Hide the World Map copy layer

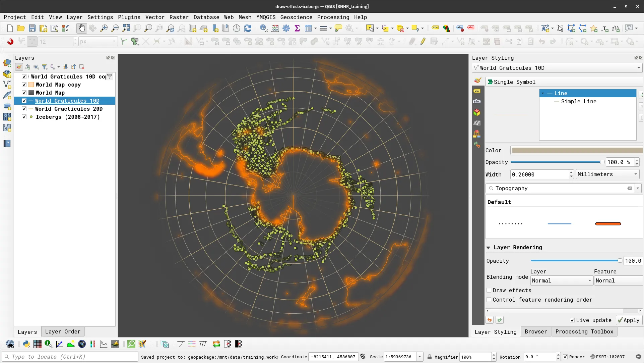[x=24, y=85]
